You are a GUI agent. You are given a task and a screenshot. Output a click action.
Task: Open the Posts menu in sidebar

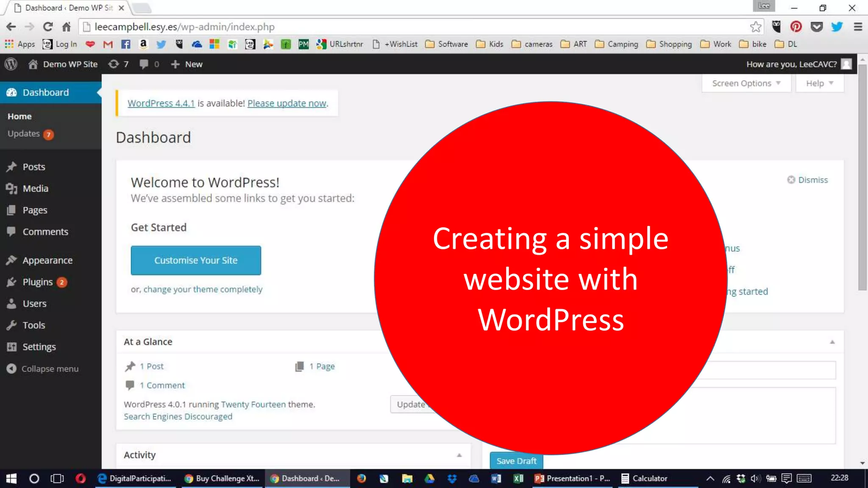[33, 167]
